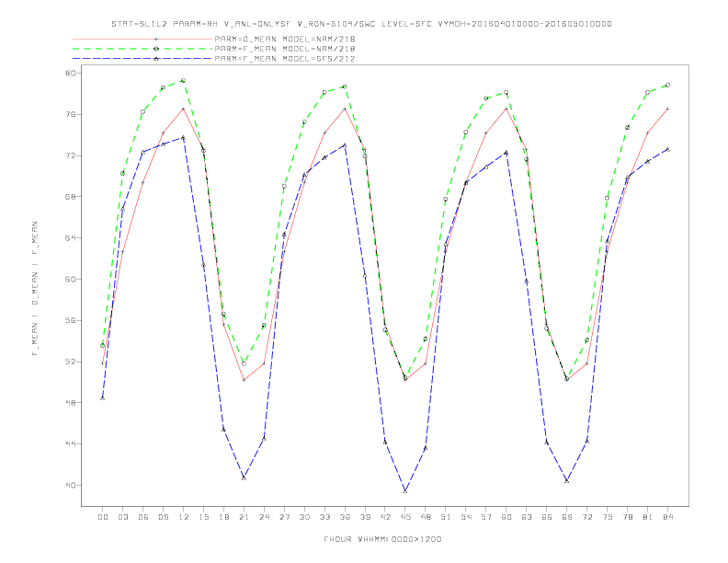Click x-axis tick label 81
This screenshot has height=563, width=728.
(648, 517)
